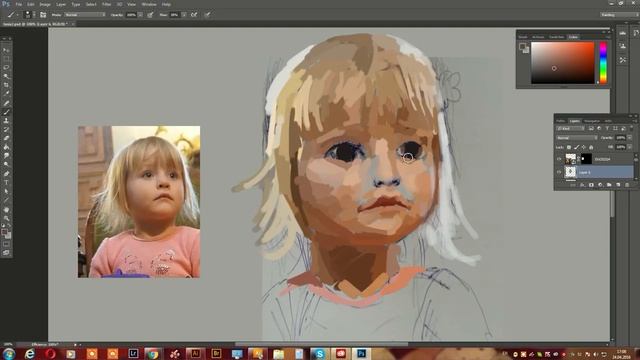Viewport: 640px width, 360px height.
Task: Open the Image menu
Action: (45, 4)
